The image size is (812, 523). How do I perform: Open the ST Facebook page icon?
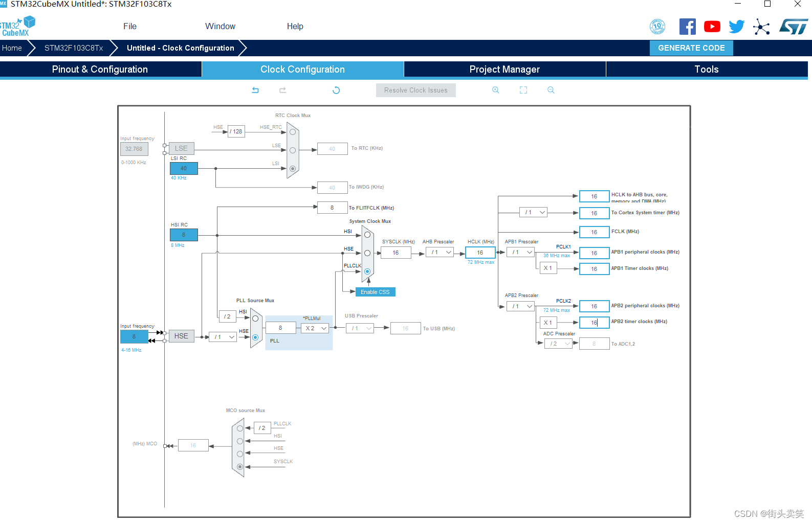click(x=688, y=27)
